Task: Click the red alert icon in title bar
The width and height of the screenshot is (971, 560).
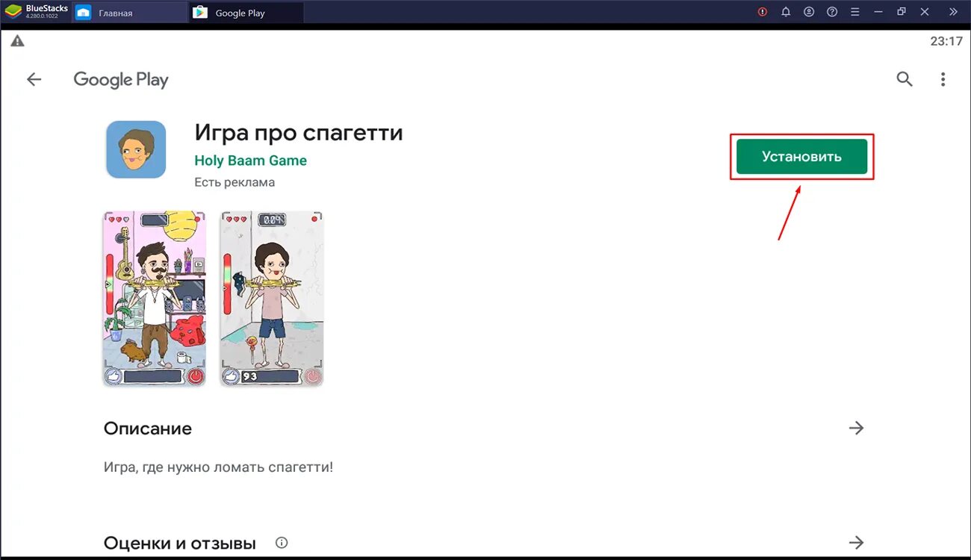Action: click(763, 12)
